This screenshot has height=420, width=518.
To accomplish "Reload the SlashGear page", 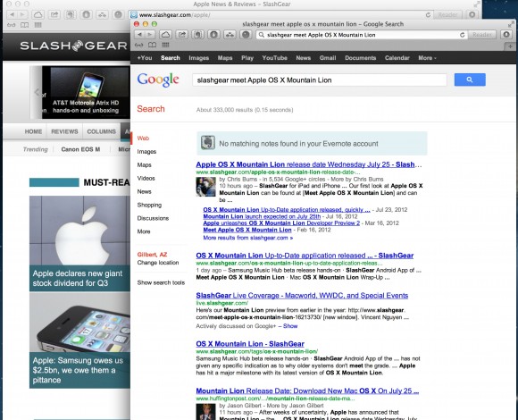I will [428, 14].
